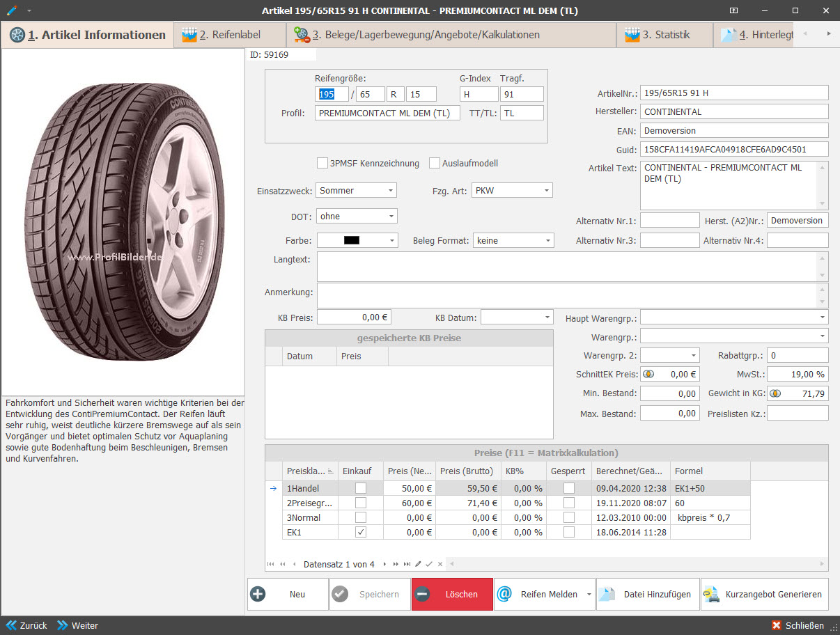The width and height of the screenshot is (840, 635).
Task: Click the Kurzangebot Generieren button
Action: 765,594
